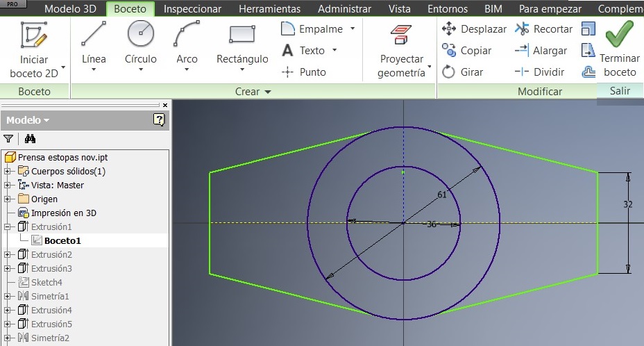Select the Alargar extend tool
Screen dimensions: 644x346
[x=541, y=51]
